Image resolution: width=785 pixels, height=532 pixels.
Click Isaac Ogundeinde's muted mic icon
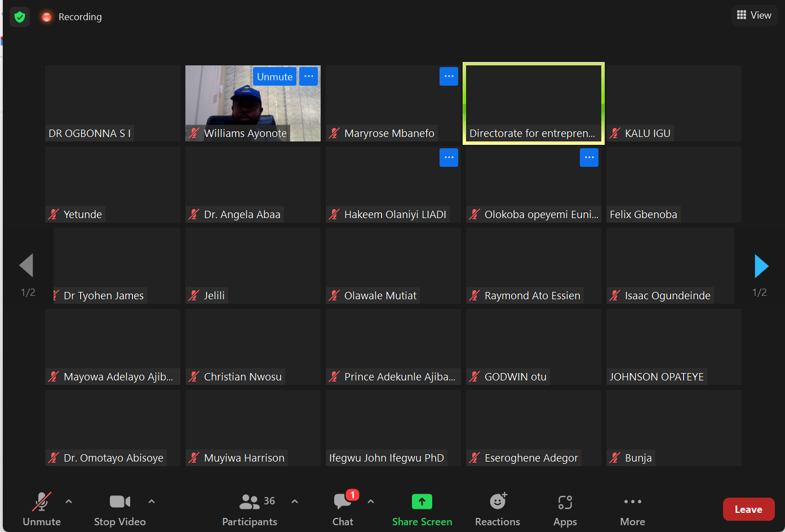(x=615, y=296)
